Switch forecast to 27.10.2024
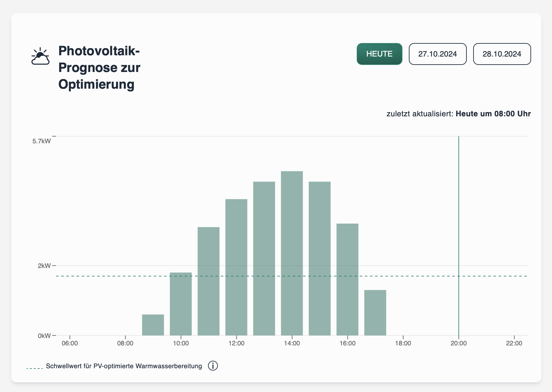The image size is (552, 392). (437, 54)
